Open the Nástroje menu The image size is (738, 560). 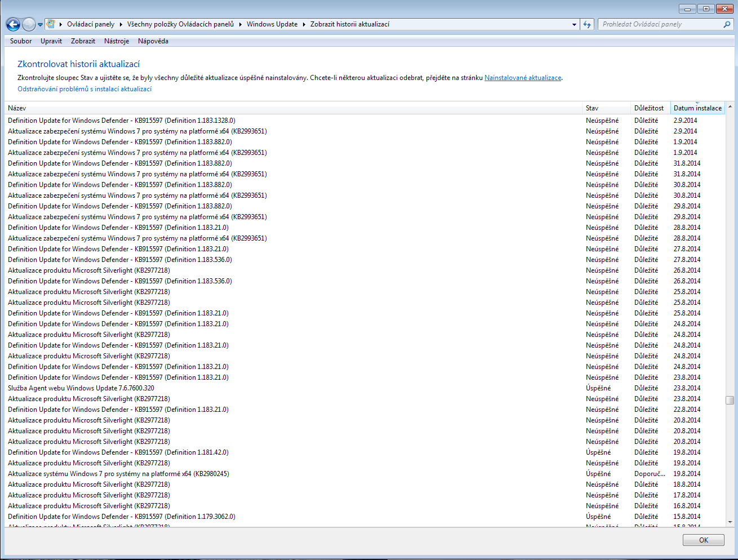[x=117, y=41]
